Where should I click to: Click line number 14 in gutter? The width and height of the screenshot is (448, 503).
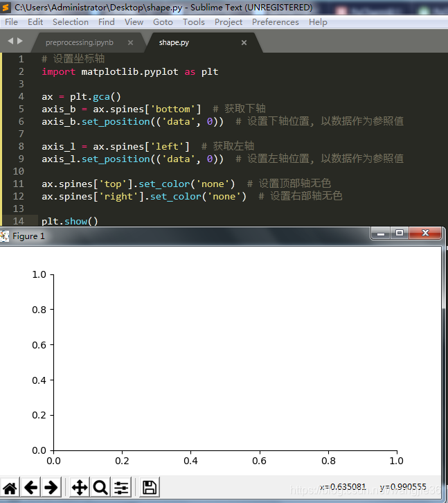(x=19, y=221)
